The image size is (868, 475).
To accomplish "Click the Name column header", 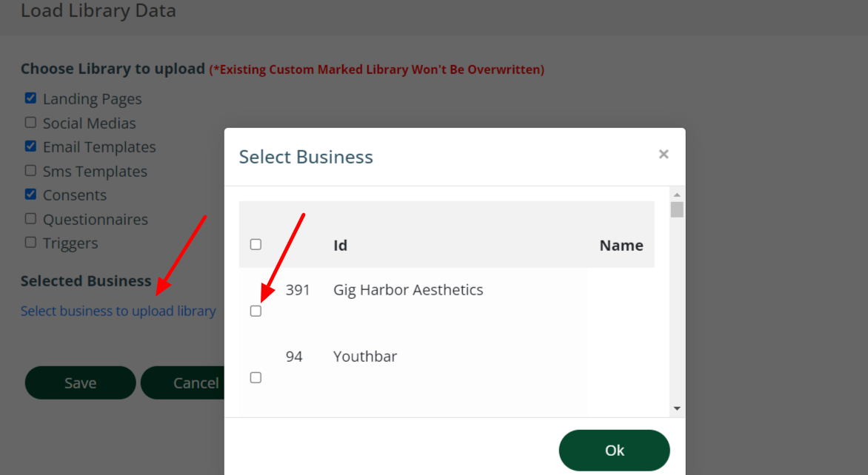I will coord(621,246).
